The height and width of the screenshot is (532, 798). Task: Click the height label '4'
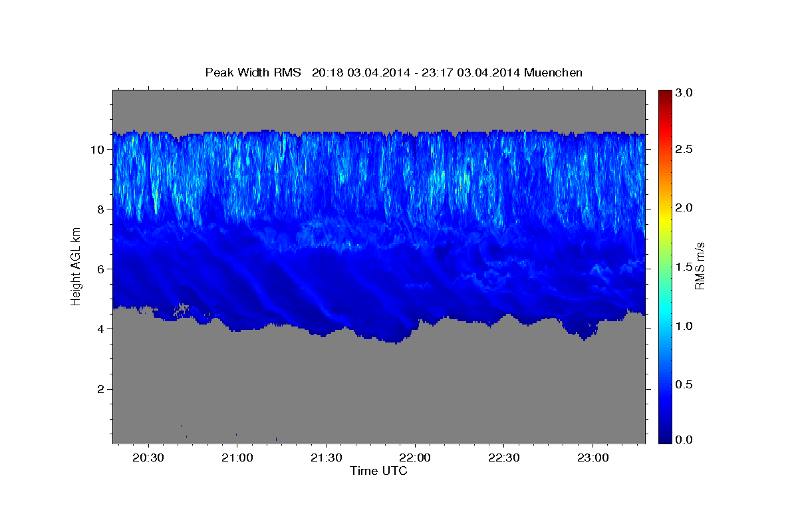tap(100, 329)
